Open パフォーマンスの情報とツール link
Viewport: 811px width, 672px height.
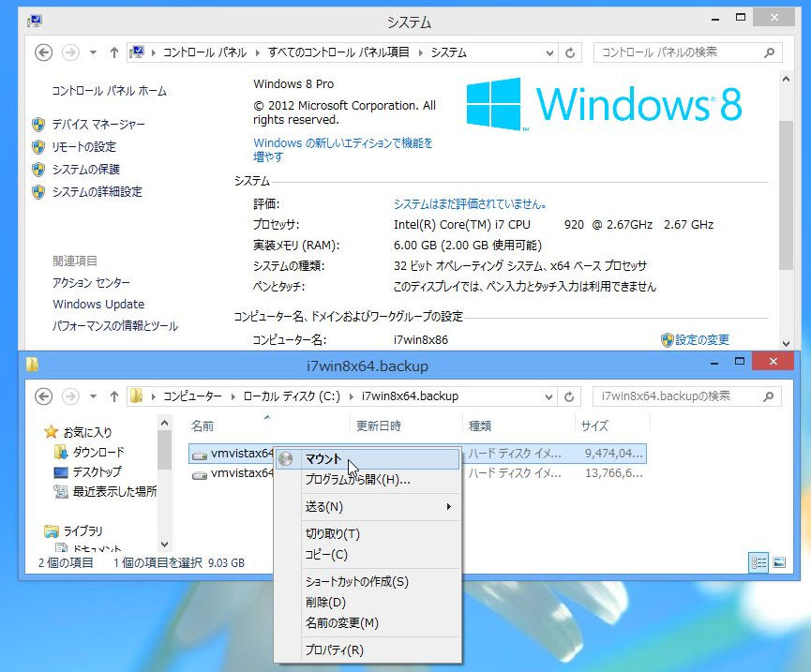[115, 325]
